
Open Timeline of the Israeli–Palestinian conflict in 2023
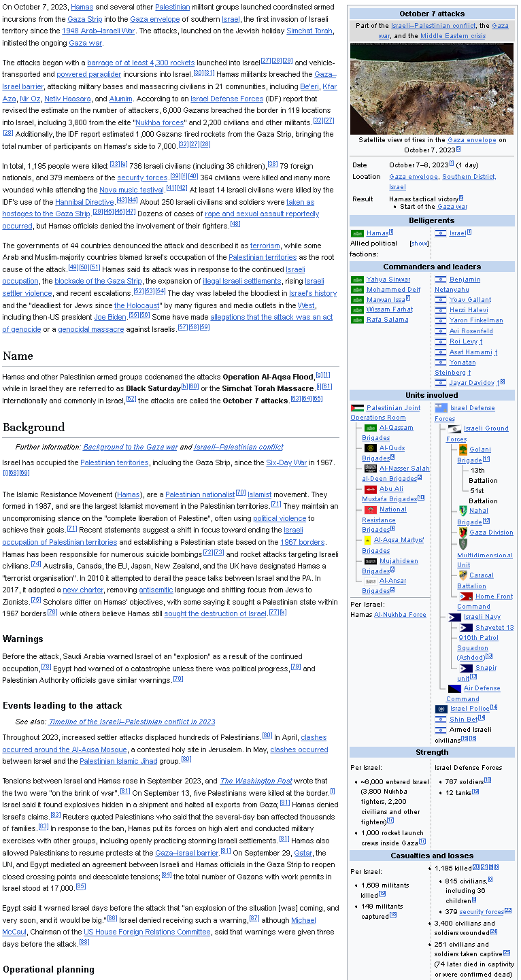132,722
